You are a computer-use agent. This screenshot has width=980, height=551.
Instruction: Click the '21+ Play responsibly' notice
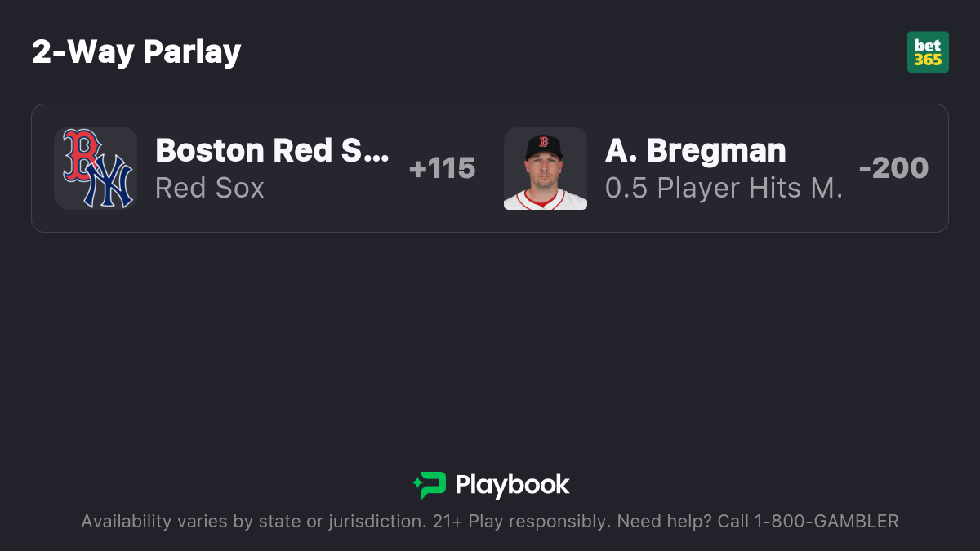coord(521,521)
